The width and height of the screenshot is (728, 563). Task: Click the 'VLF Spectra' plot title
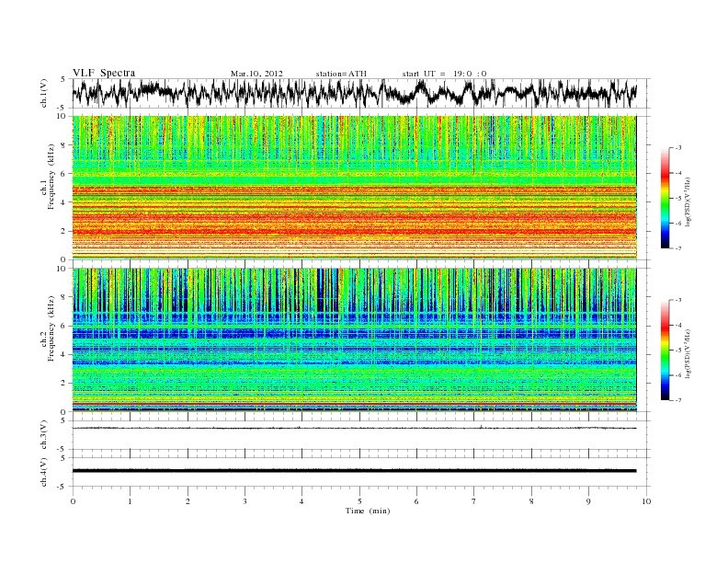point(104,73)
